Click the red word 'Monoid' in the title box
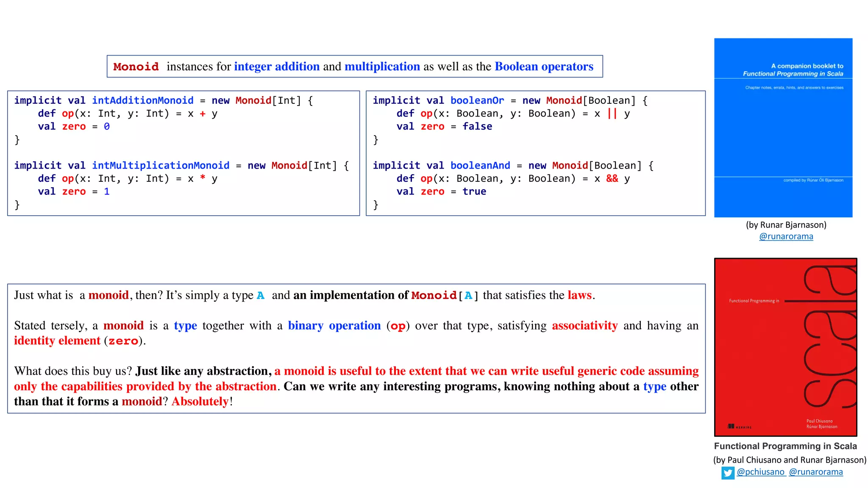The image size is (868, 488). (136, 67)
